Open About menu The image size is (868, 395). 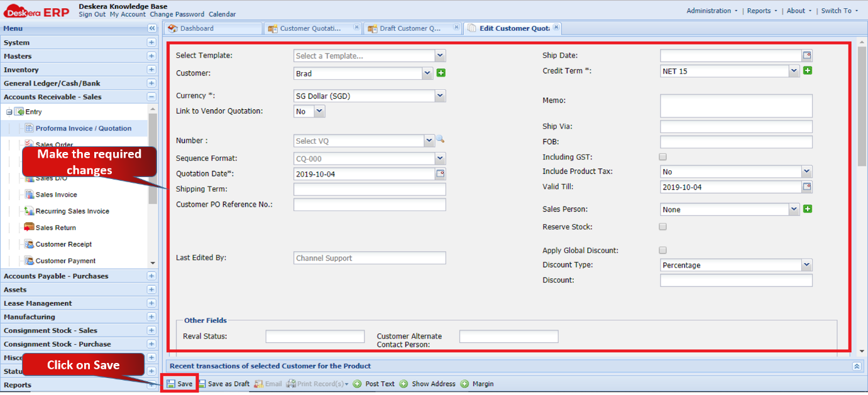pyautogui.click(x=799, y=11)
